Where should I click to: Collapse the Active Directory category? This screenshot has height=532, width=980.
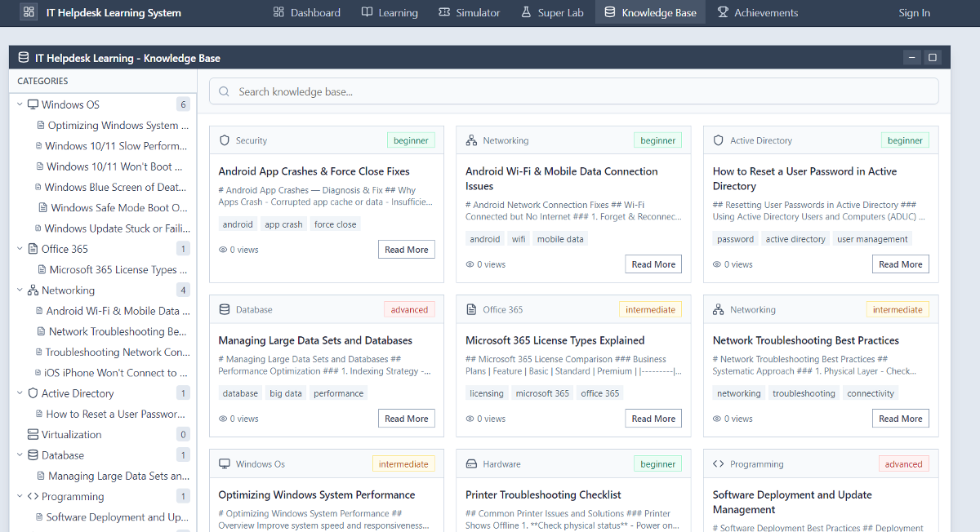click(x=20, y=393)
